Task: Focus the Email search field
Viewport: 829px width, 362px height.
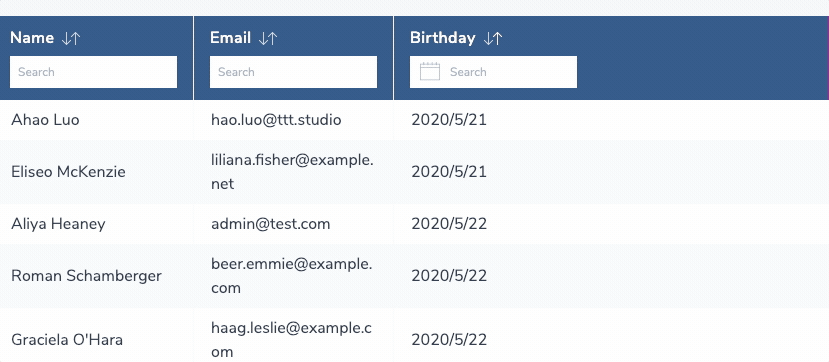Action: coord(293,72)
